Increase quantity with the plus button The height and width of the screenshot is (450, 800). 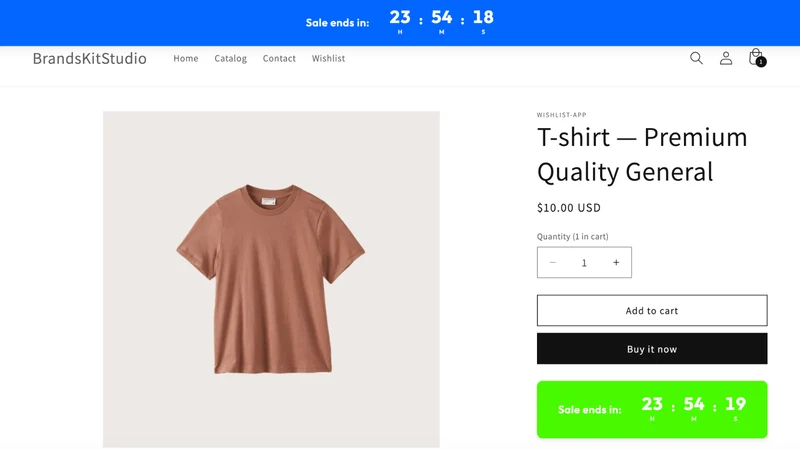[x=616, y=262]
